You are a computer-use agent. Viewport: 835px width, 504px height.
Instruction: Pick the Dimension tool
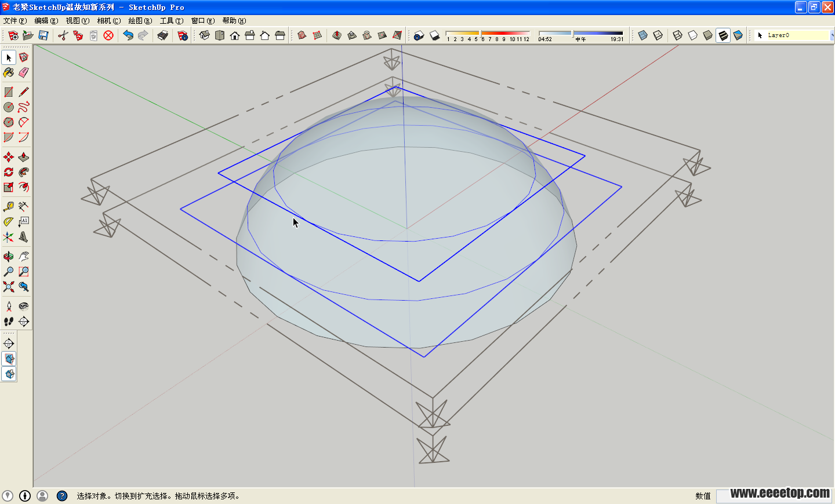tap(24, 207)
